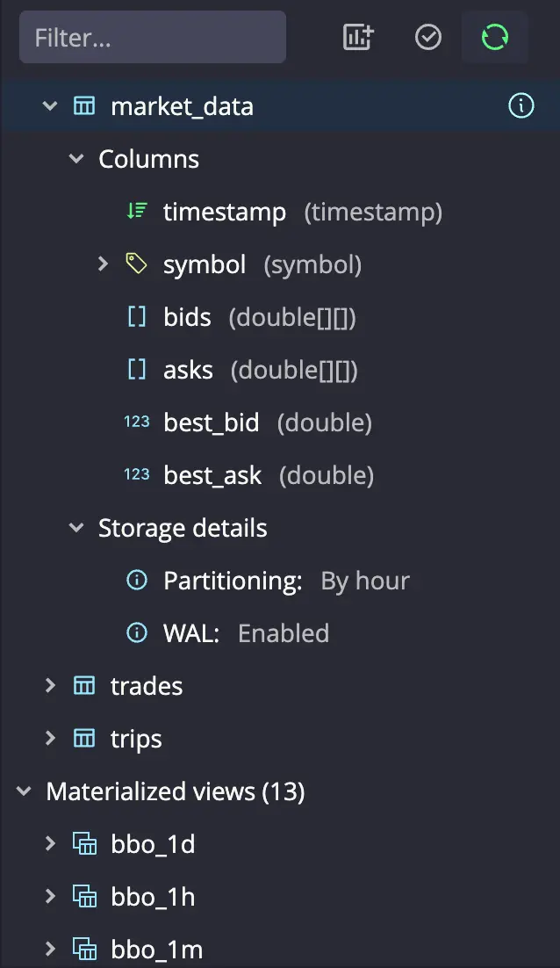Click the info icon next to market_data

521,105
